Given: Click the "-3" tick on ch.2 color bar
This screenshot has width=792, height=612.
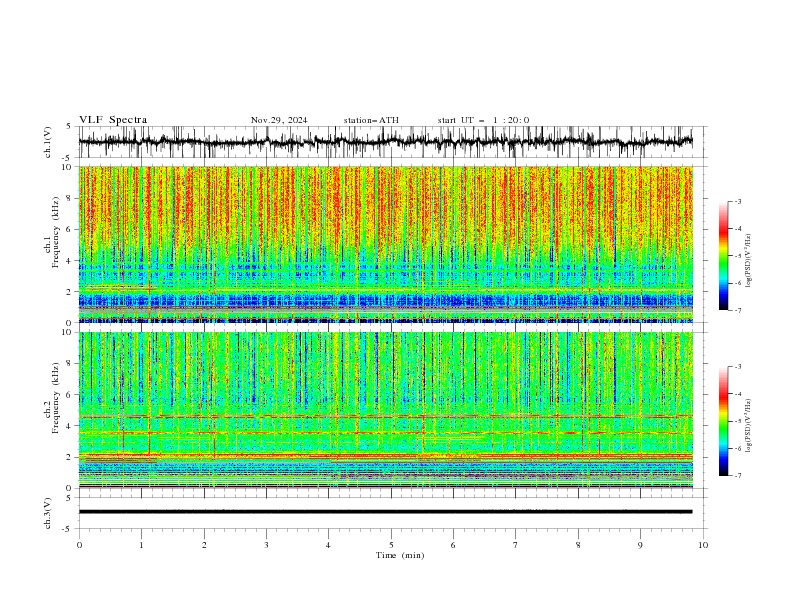Looking at the screenshot, I should point(737,367).
